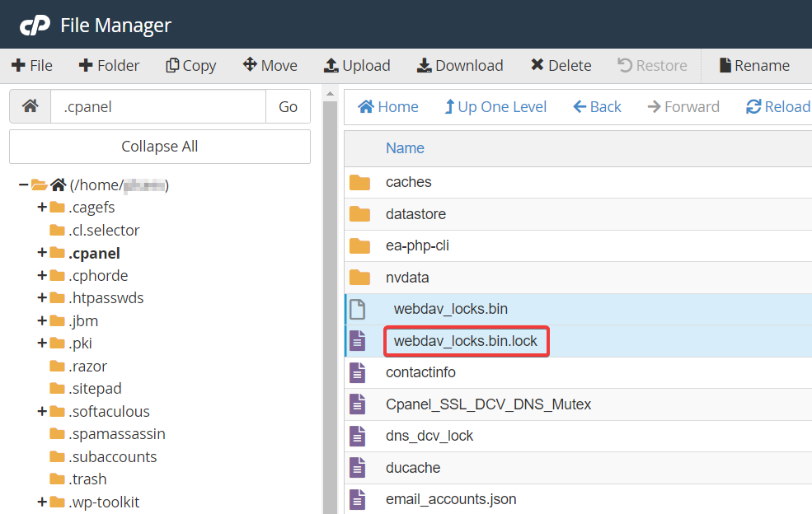The image size is (812, 514).
Task: Select the contactinfo file name
Action: point(420,372)
